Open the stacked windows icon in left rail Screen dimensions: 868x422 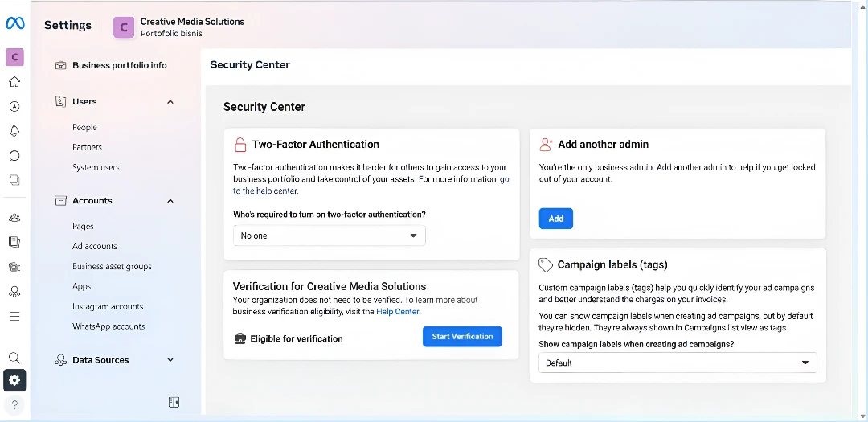coord(14,179)
